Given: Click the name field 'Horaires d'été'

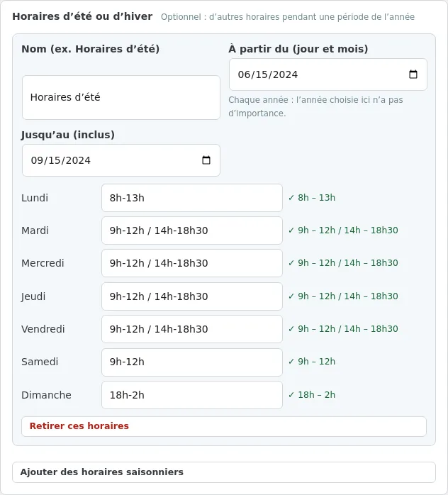Looking at the screenshot, I should [121, 97].
